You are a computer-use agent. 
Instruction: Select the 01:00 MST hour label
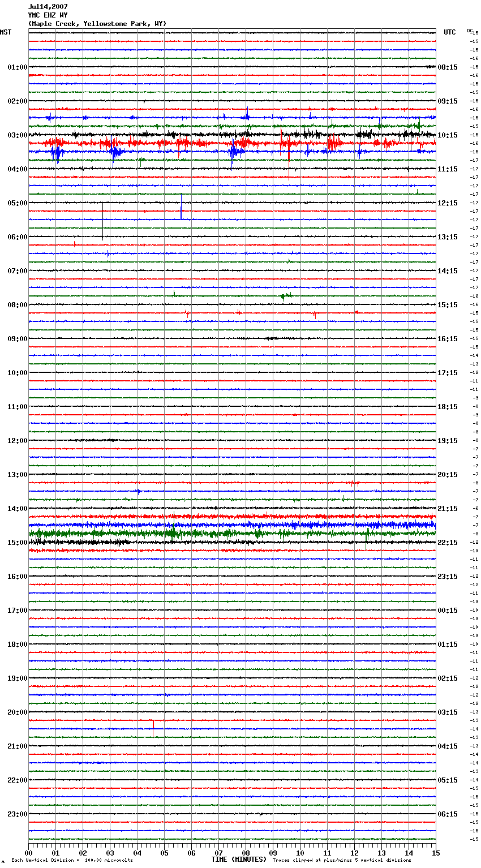(18, 67)
